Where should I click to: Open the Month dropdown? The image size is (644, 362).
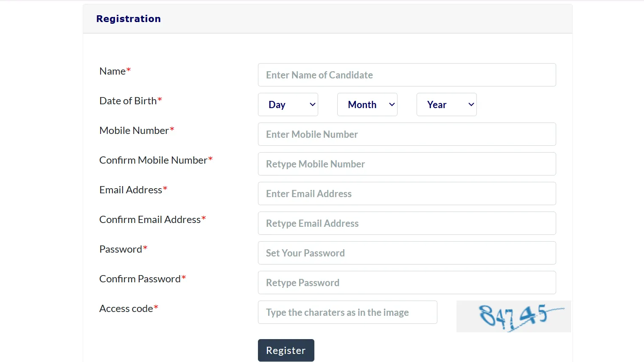pyautogui.click(x=367, y=104)
